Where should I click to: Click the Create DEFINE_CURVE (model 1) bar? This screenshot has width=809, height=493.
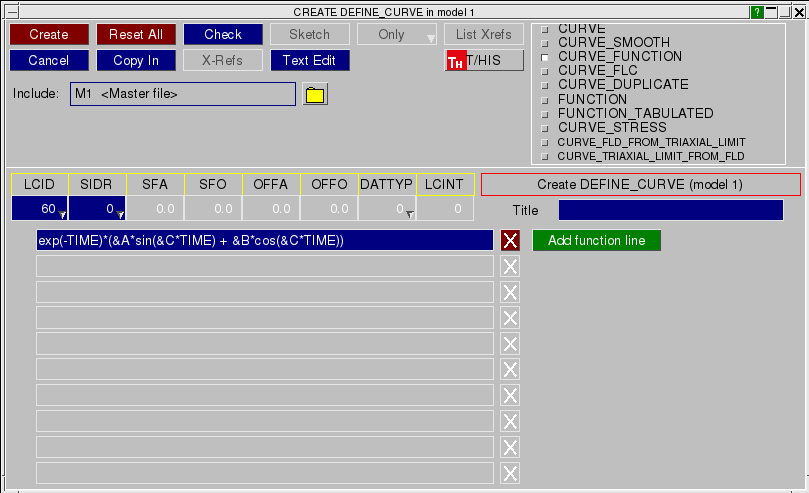(640, 185)
